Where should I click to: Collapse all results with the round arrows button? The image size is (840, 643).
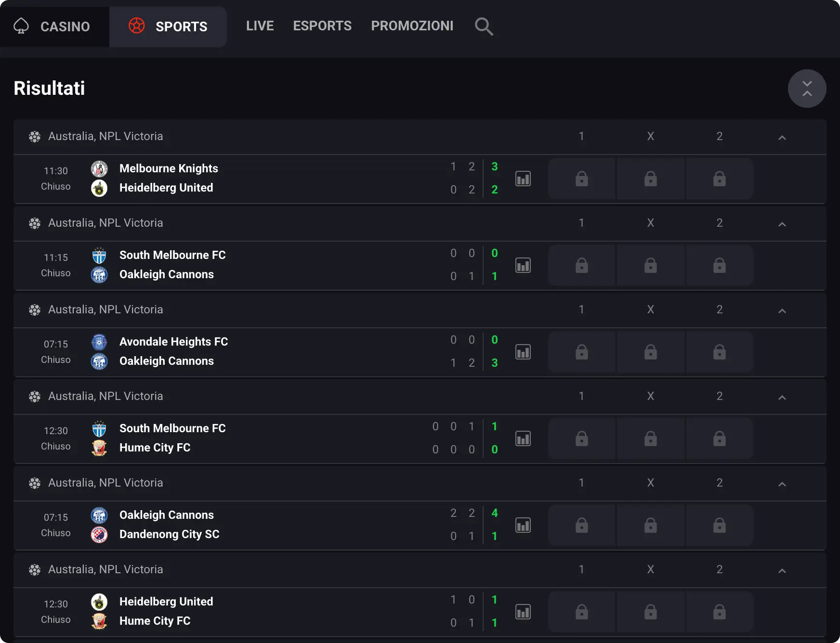pyautogui.click(x=807, y=89)
